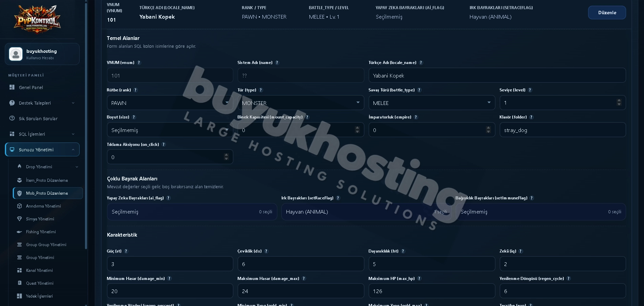This screenshot has width=644, height=306.
Task: Click the Destek Talepleri help icon
Action: [12, 103]
